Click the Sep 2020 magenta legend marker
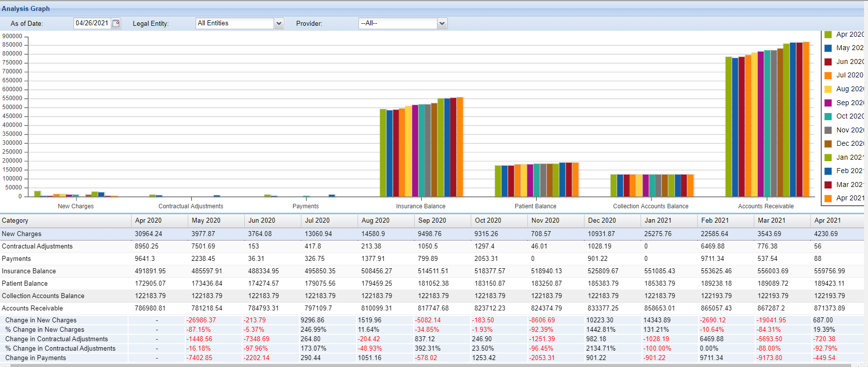Viewport: 868px width, 367px height. 828,103
